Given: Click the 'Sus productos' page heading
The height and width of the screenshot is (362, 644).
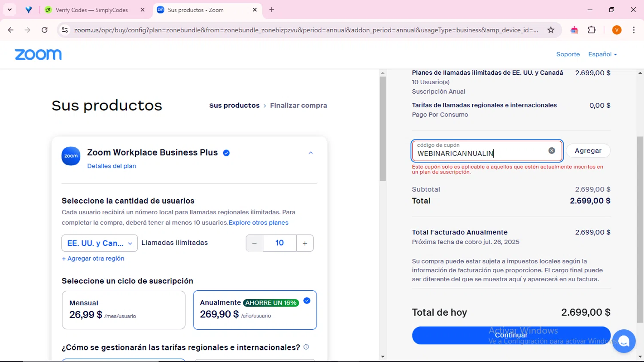Looking at the screenshot, I should pyautogui.click(x=107, y=106).
